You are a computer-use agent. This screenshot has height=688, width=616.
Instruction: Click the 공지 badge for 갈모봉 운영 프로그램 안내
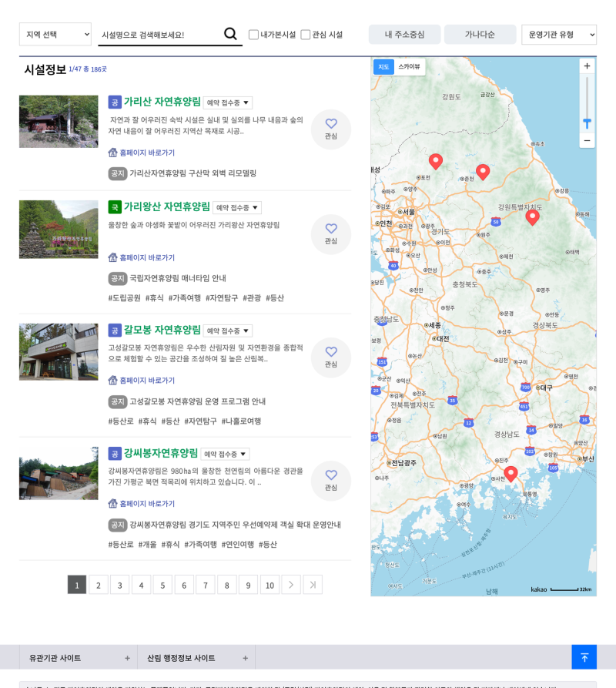118,401
